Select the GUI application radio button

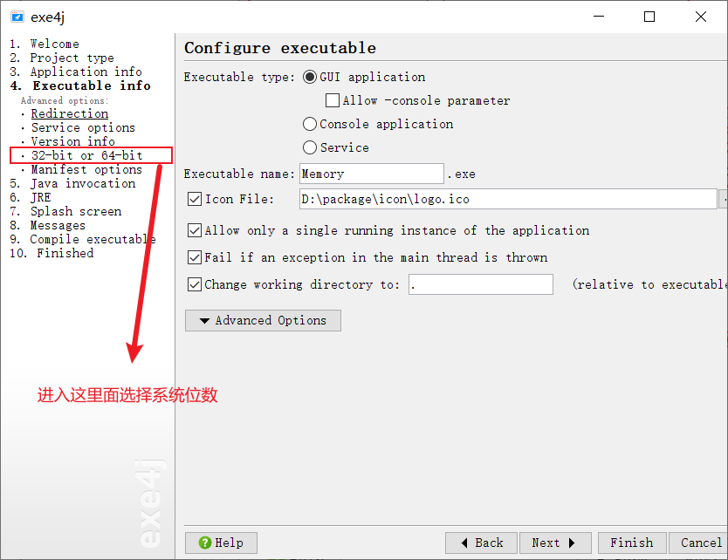pos(310,77)
